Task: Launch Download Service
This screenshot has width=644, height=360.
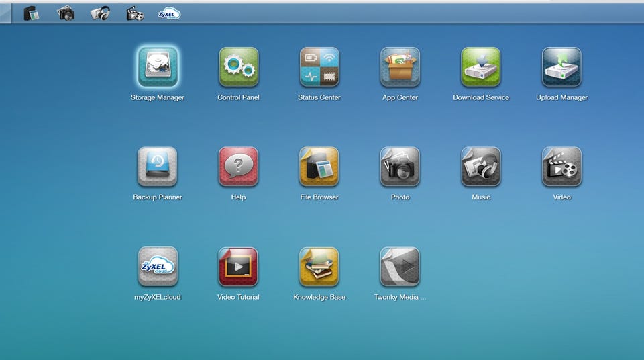Action: (x=481, y=66)
